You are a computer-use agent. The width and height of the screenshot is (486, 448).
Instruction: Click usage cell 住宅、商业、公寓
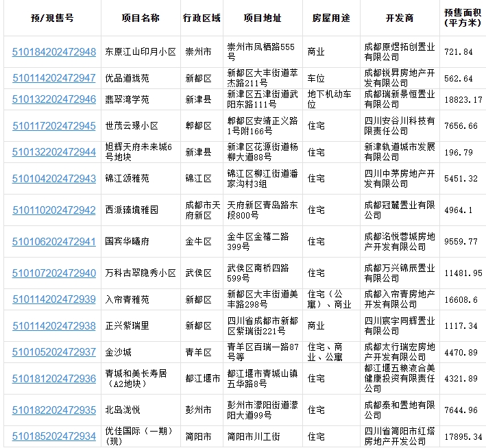pyautogui.click(x=325, y=352)
